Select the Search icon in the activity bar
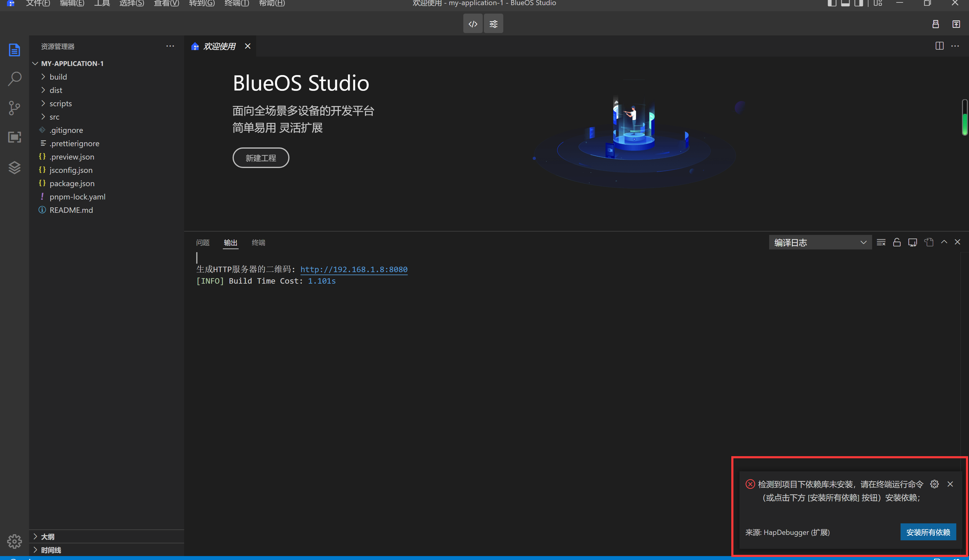Screen dimensions: 969x560 14,79
